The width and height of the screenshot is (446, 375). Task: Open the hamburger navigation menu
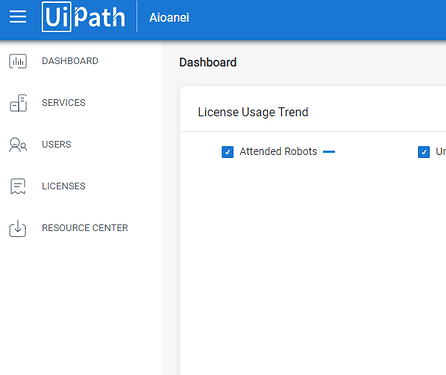tap(18, 17)
